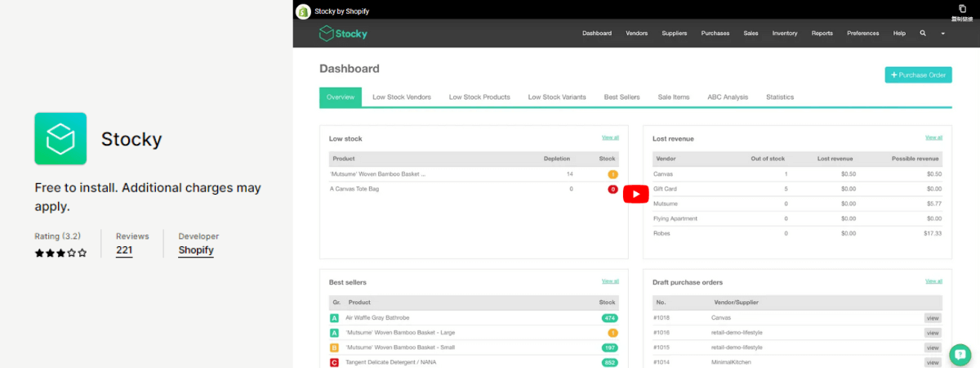Switch to the ABC Analysis tab
The image size is (980, 368).
pyautogui.click(x=728, y=97)
